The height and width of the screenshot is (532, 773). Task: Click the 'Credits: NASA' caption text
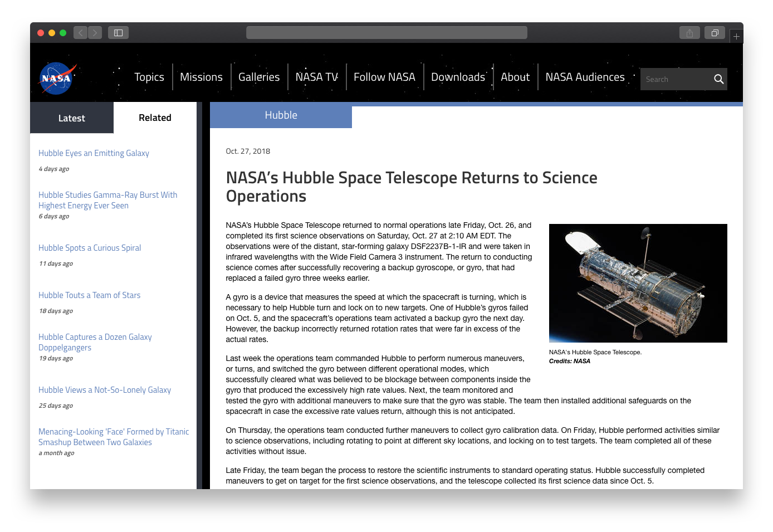(569, 362)
